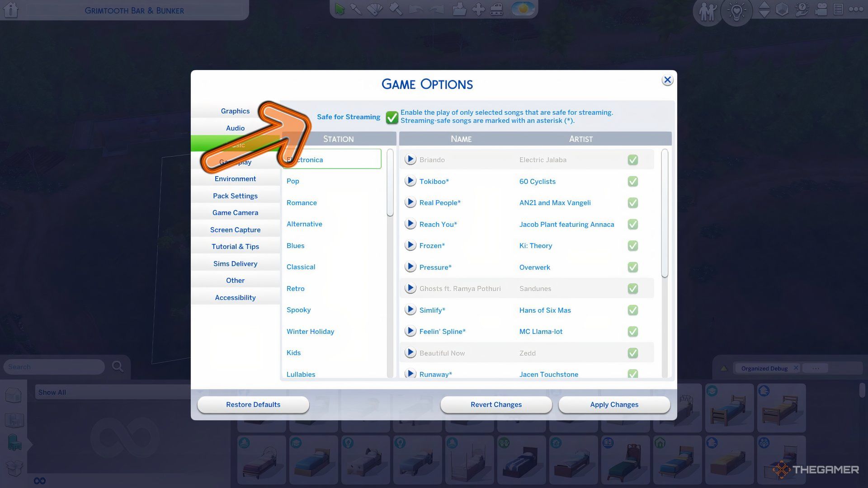868x488 pixels.
Task: Open the Gameplay settings tab
Action: [x=236, y=162]
